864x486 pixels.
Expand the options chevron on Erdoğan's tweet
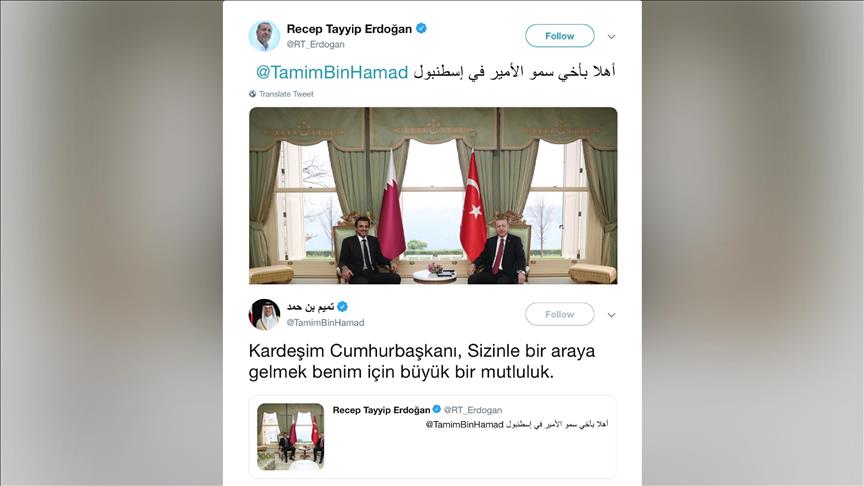tap(611, 37)
